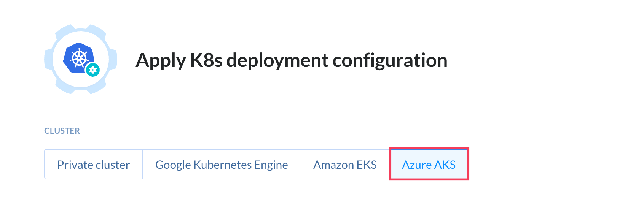Click the word 'Google' in the cluster selector
The height and width of the screenshot is (201, 644).
point(173,165)
